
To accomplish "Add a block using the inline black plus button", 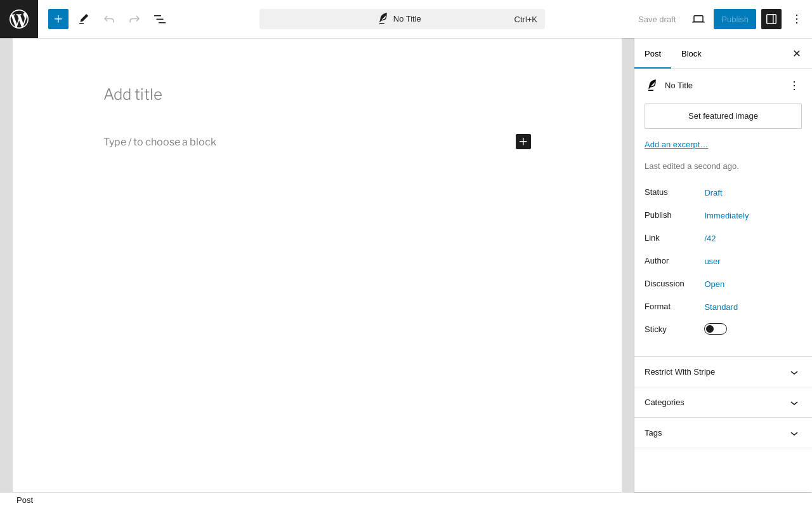I will [x=523, y=142].
